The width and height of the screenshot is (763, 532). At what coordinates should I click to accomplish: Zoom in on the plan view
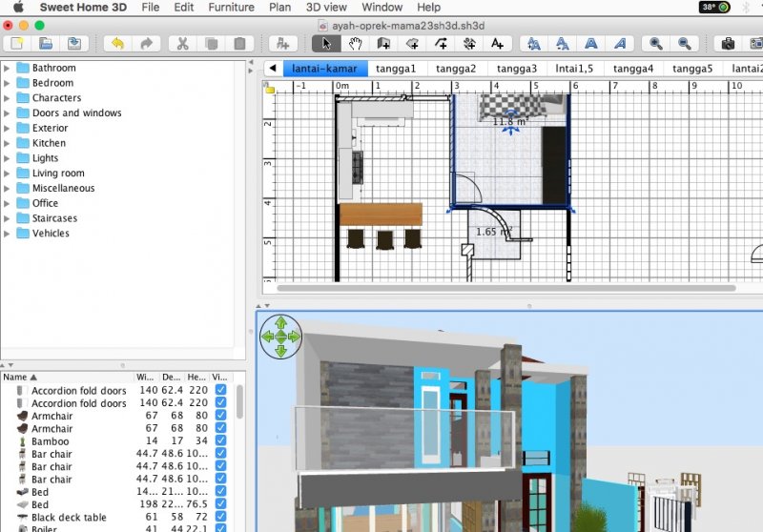pos(655,44)
